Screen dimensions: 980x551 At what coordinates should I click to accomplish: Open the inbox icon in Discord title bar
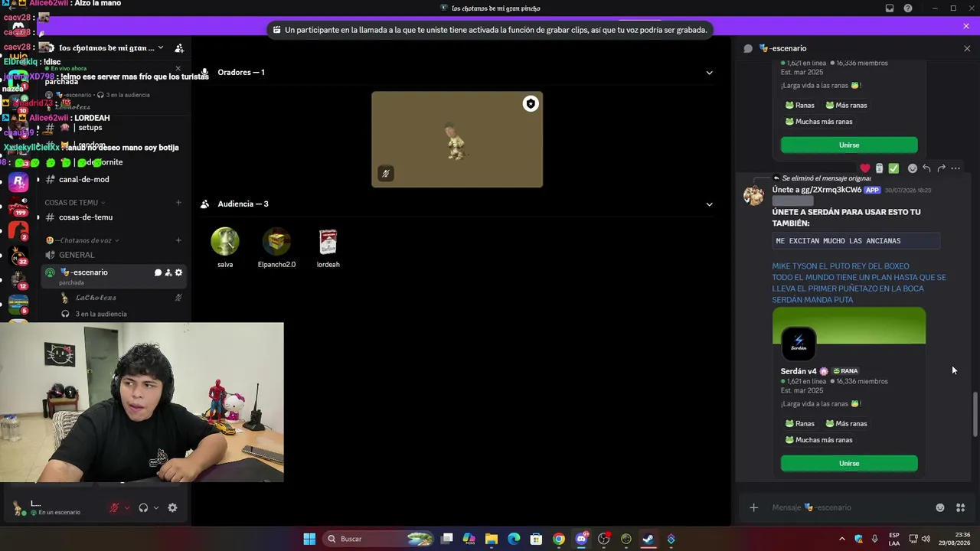click(890, 8)
